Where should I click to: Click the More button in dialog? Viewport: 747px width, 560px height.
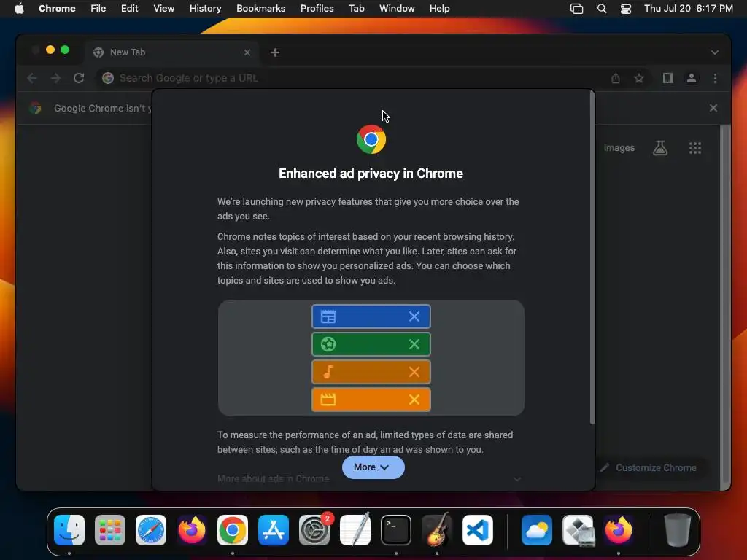coord(373,467)
